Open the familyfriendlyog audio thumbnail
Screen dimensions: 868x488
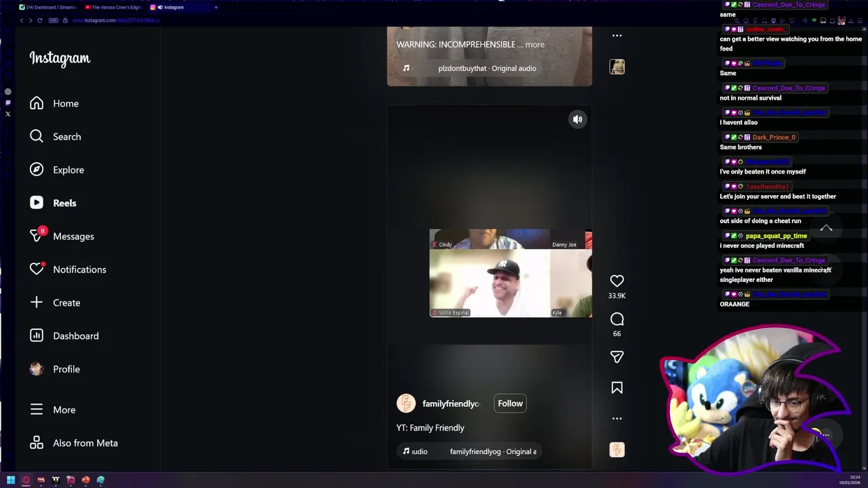(x=616, y=450)
